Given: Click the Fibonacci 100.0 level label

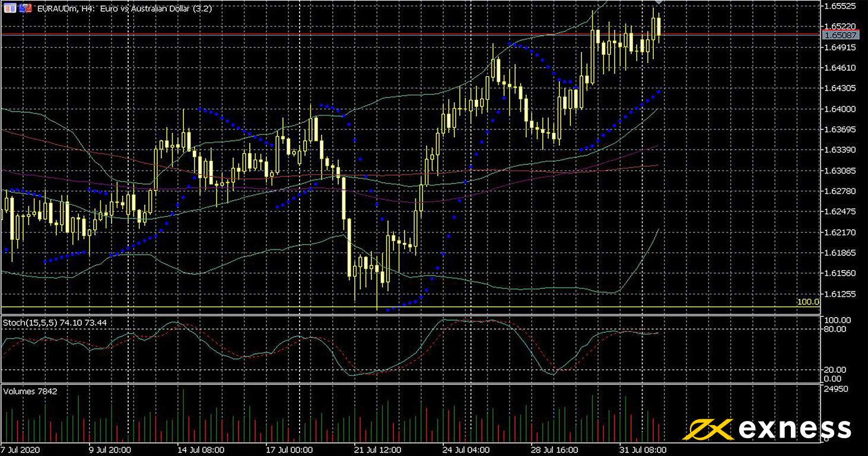Looking at the screenshot, I should pos(808,302).
